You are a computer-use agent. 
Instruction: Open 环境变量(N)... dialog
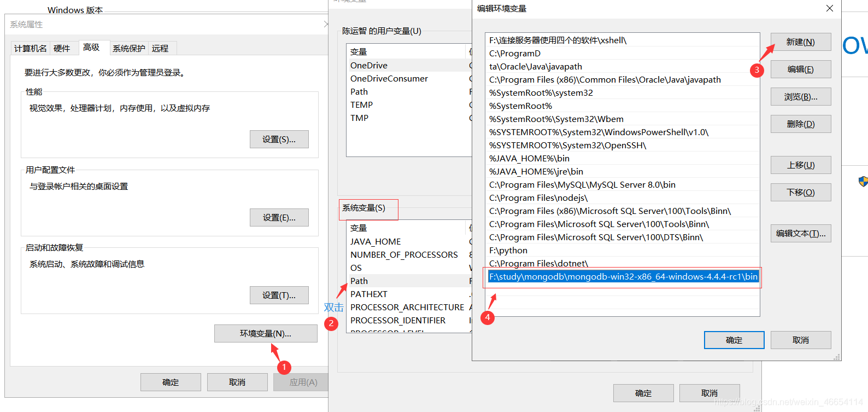pyautogui.click(x=266, y=334)
